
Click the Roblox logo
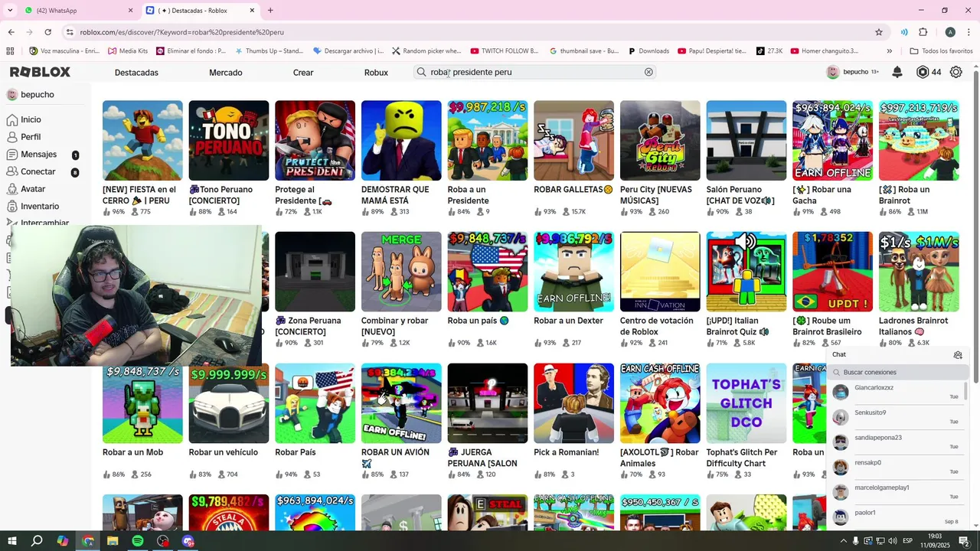40,72
